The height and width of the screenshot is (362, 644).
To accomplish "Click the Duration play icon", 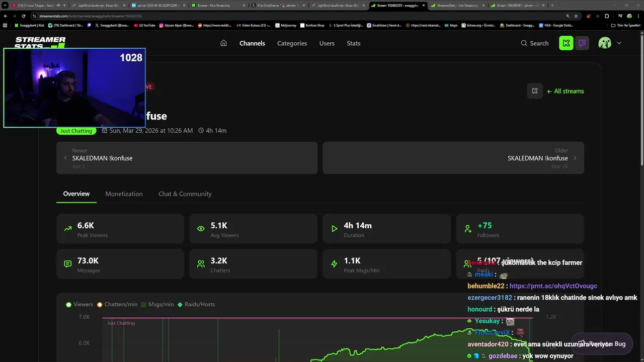I will 334,229.
